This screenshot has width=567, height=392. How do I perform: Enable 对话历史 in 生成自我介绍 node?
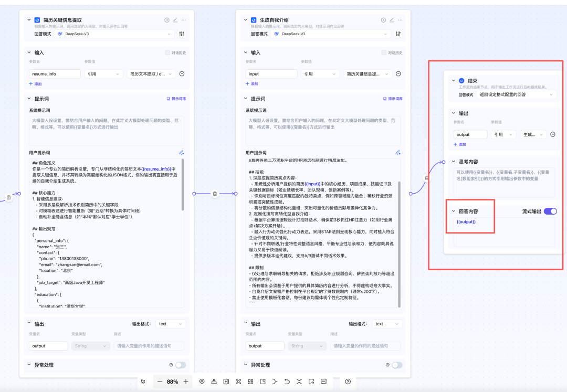(x=384, y=53)
